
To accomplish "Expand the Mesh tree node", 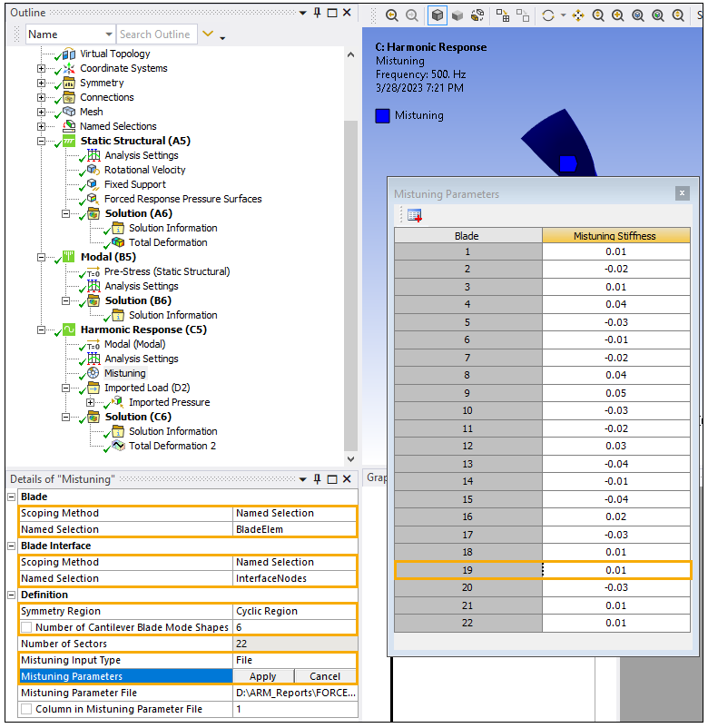I will click(x=42, y=112).
